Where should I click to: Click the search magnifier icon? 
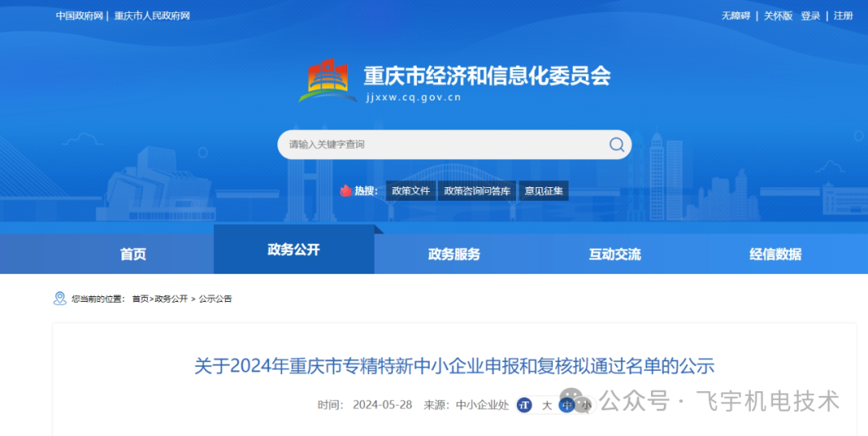616,145
